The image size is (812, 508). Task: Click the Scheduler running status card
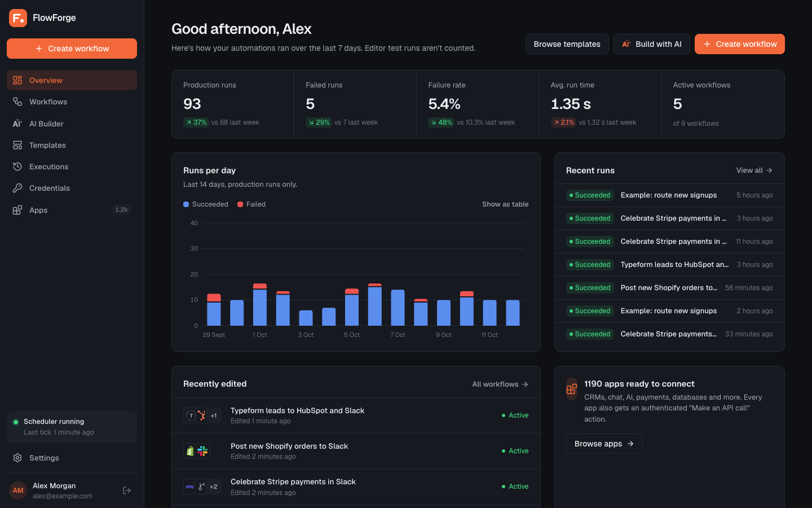72,427
